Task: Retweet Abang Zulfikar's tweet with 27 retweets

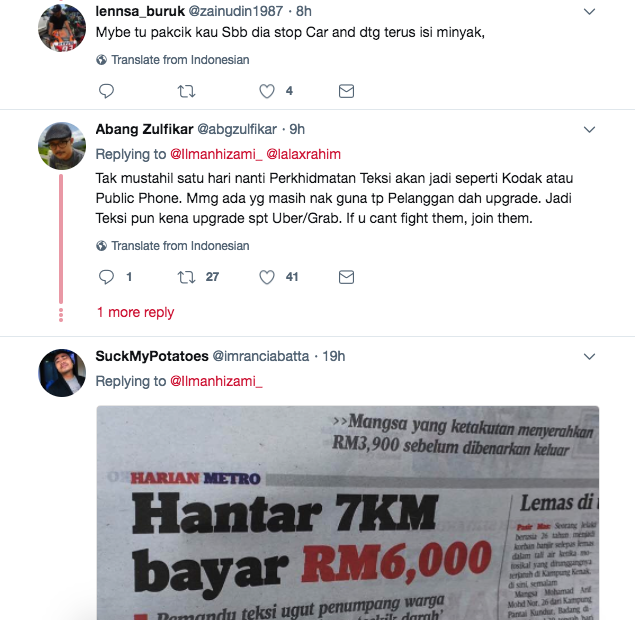Action: (186, 277)
